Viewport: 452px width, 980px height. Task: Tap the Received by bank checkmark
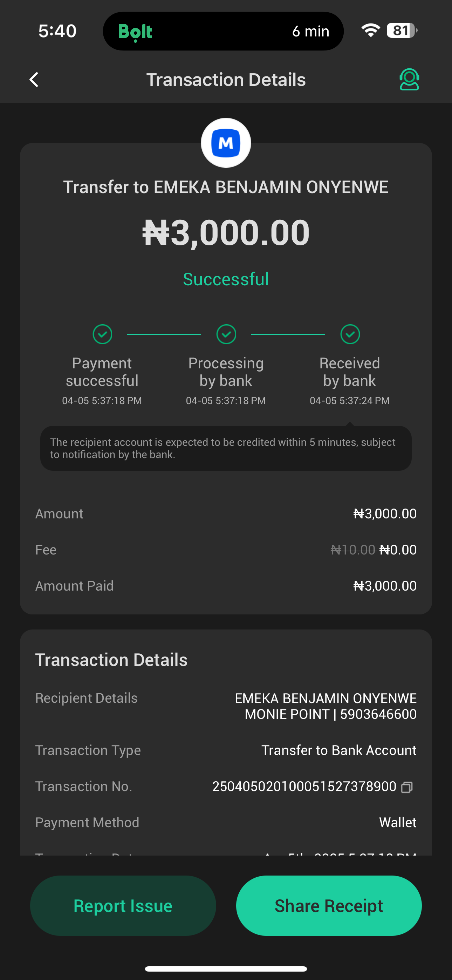[350, 334]
